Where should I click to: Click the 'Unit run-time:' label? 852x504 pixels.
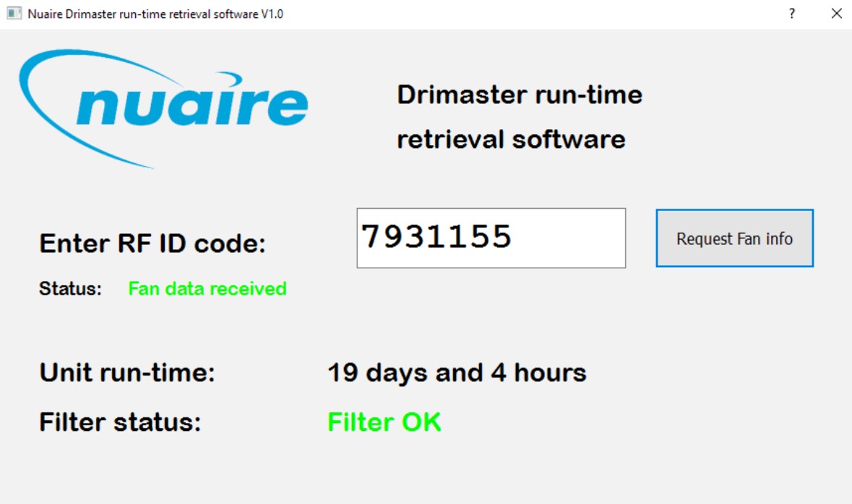point(127,373)
